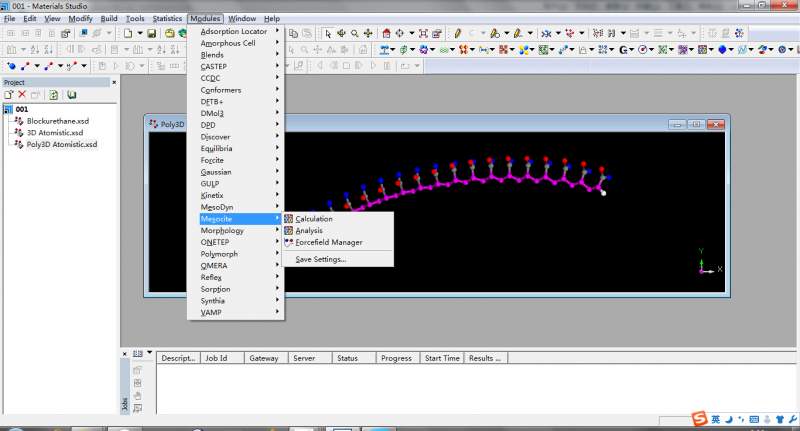
Task: Open the Jobs panel view dropdown arrow
Action: tap(149, 352)
